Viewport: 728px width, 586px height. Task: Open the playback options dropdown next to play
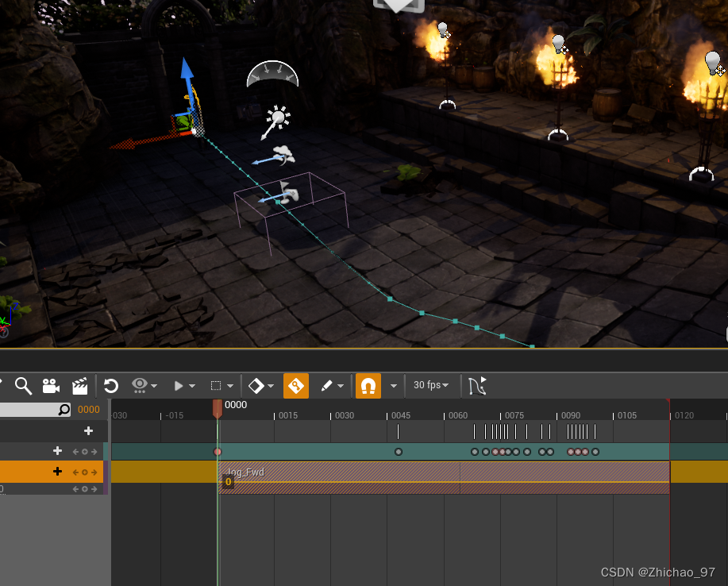[191, 385]
